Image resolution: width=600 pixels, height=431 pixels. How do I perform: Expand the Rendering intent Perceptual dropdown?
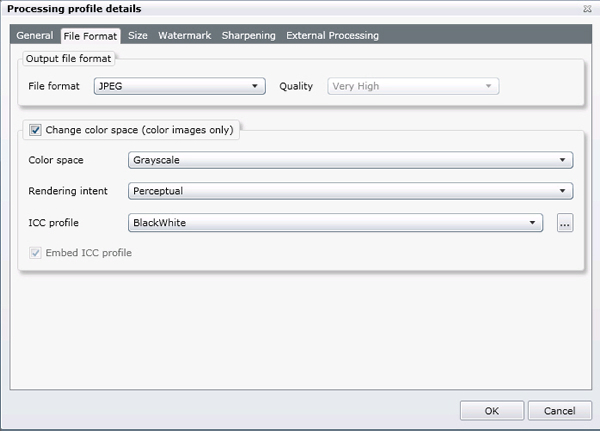pyautogui.click(x=350, y=191)
